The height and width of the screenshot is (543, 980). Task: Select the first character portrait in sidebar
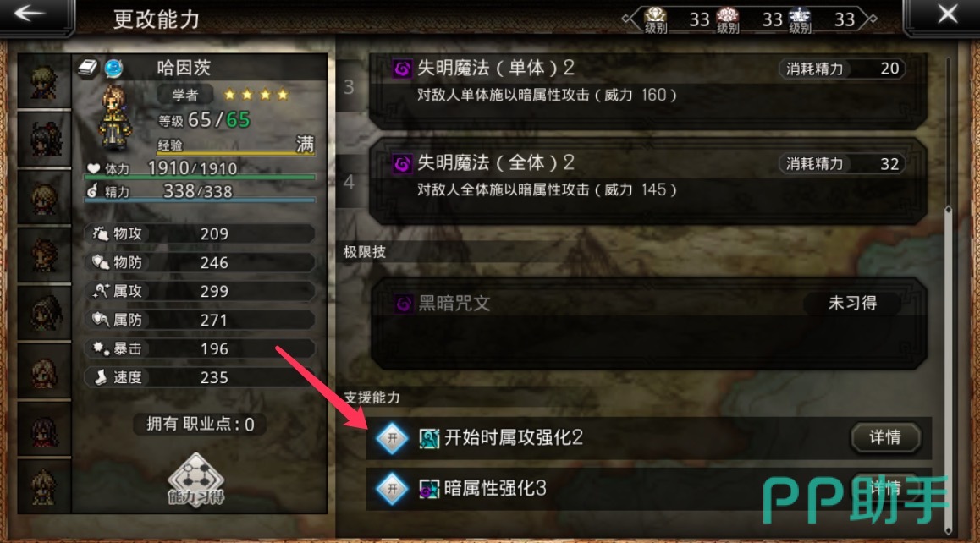(x=44, y=82)
